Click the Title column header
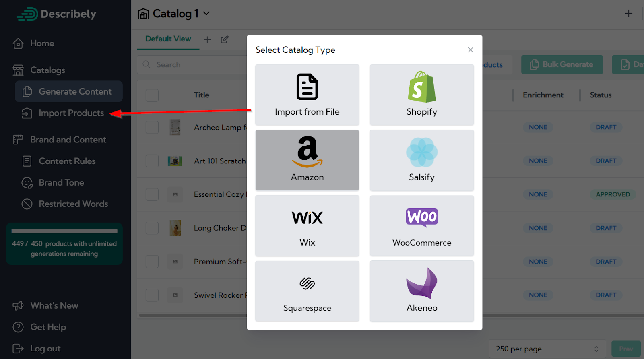Screen dimensions: 644x359 click(x=202, y=95)
